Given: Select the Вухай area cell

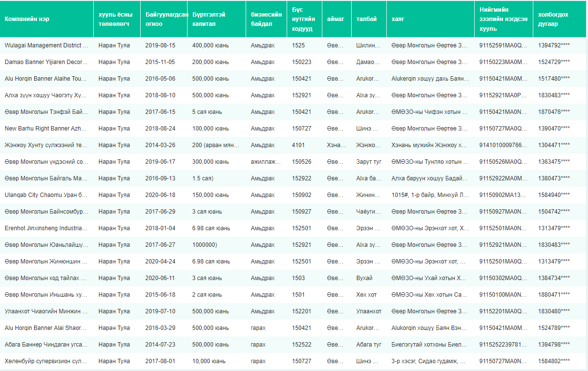Looking at the screenshot, I should [364, 278].
